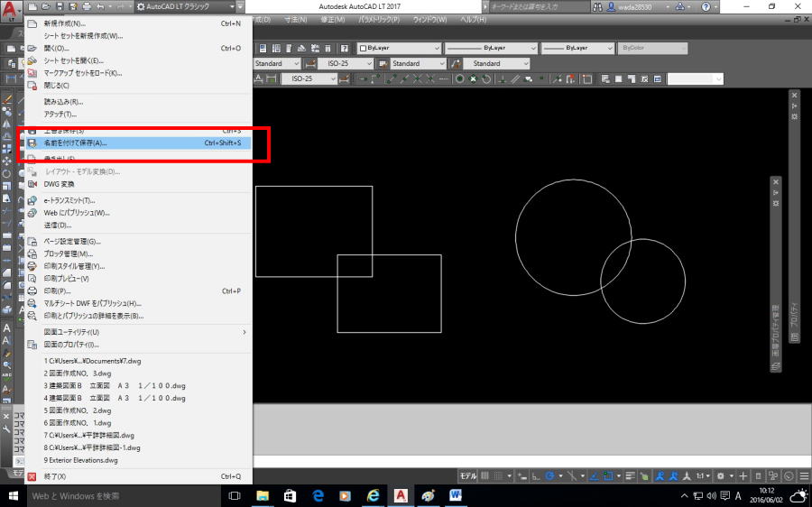Click Save As icon in Quick Access toolbar

point(73,6)
